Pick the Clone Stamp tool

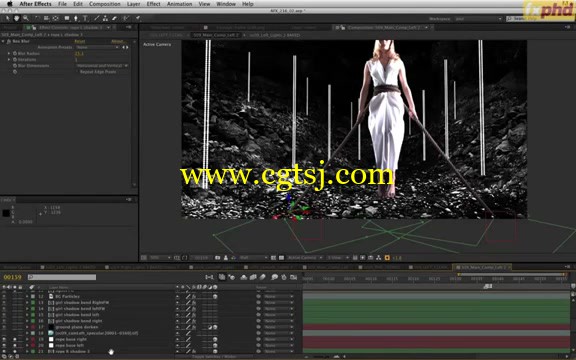(x=105, y=18)
